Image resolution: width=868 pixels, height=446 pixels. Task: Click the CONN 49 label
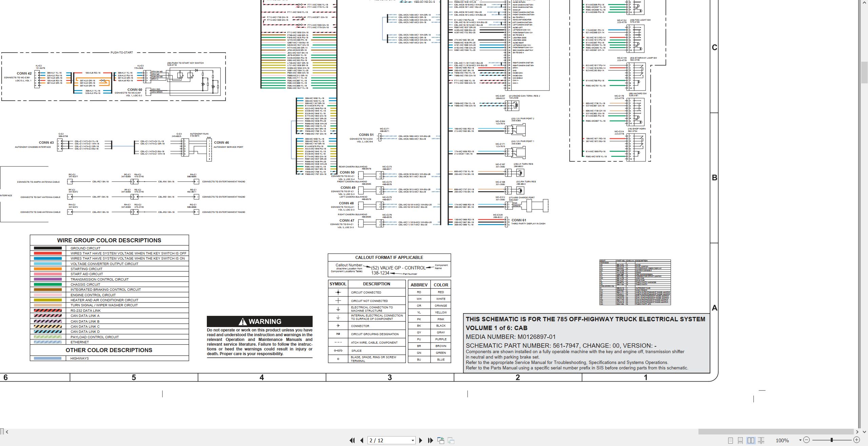click(348, 187)
